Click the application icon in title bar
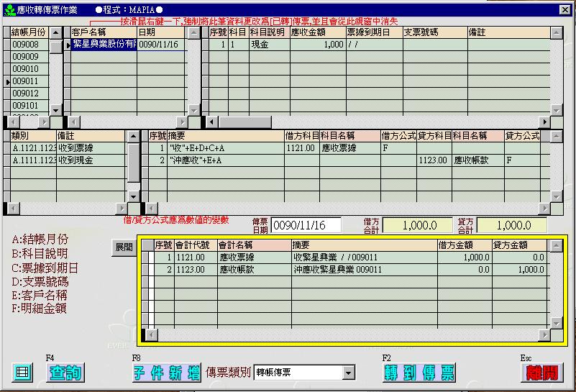 tap(9, 8)
